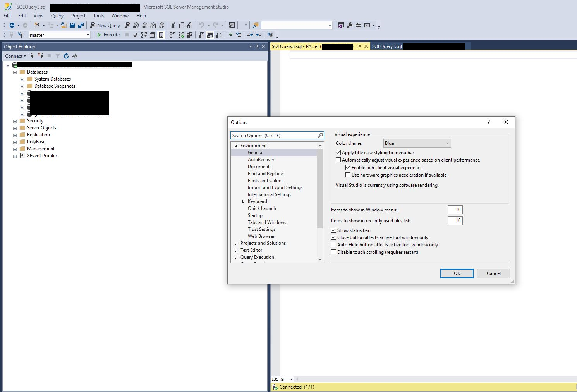Uncheck Show status bar option
The image size is (577, 392).
pos(333,230)
